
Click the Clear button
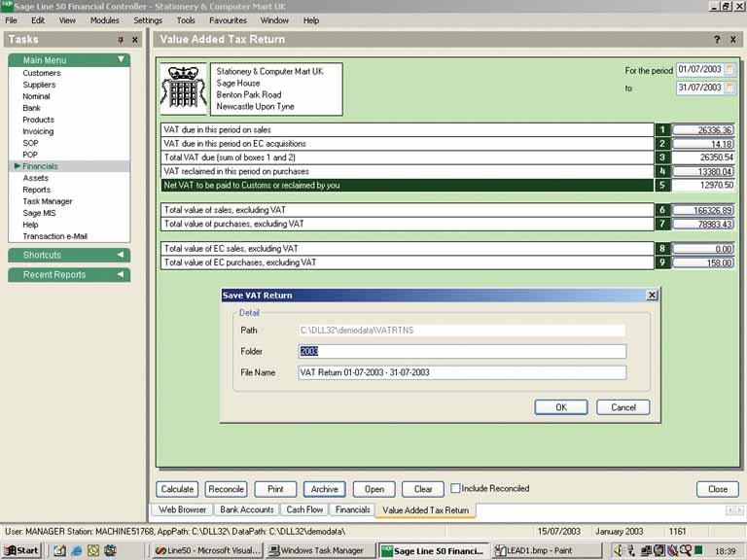(423, 489)
